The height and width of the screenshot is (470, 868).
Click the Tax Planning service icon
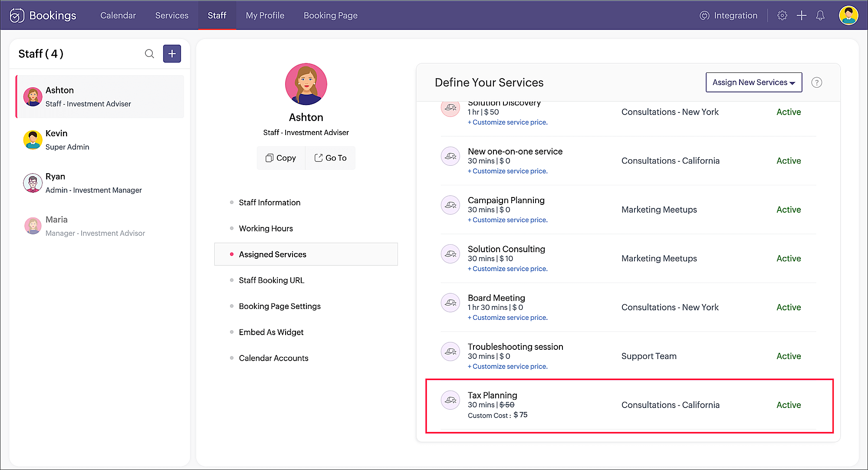(x=450, y=400)
